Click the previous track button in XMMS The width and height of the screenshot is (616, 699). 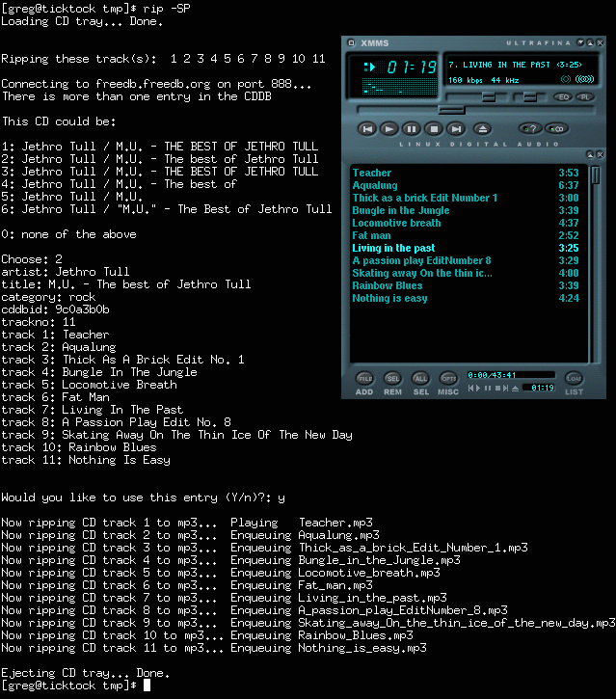click(x=366, y=128)
